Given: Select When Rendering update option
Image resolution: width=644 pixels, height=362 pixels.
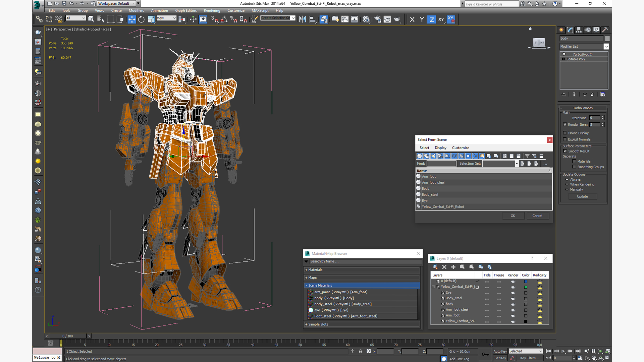Looking at the screenshot, I should (567, 184).
